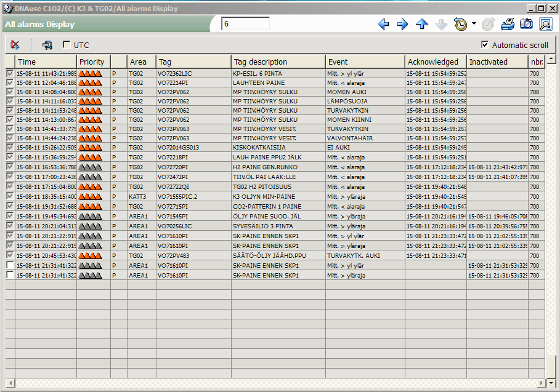Click the blue up arrow icon
Screen dimensions: 560x392
[422, 24]
